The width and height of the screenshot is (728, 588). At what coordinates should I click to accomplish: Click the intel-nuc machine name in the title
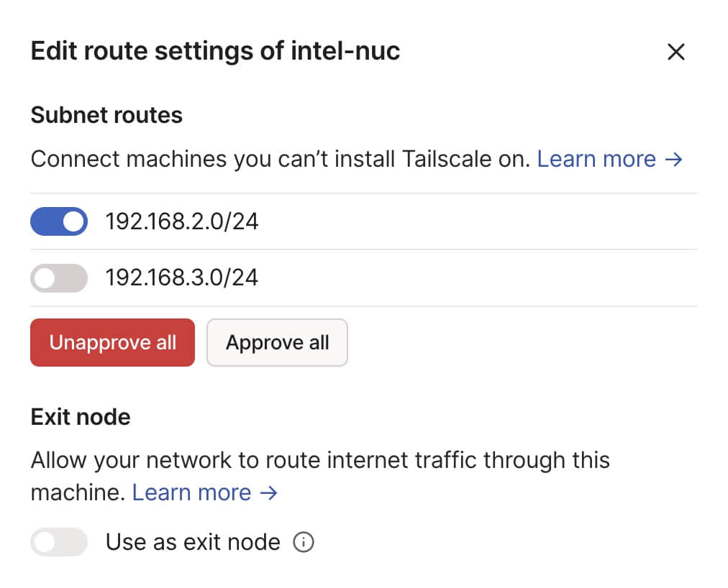coord(345,50)
